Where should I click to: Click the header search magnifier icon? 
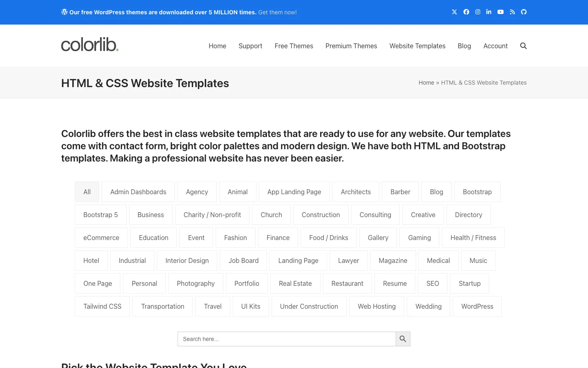point(523,46)
